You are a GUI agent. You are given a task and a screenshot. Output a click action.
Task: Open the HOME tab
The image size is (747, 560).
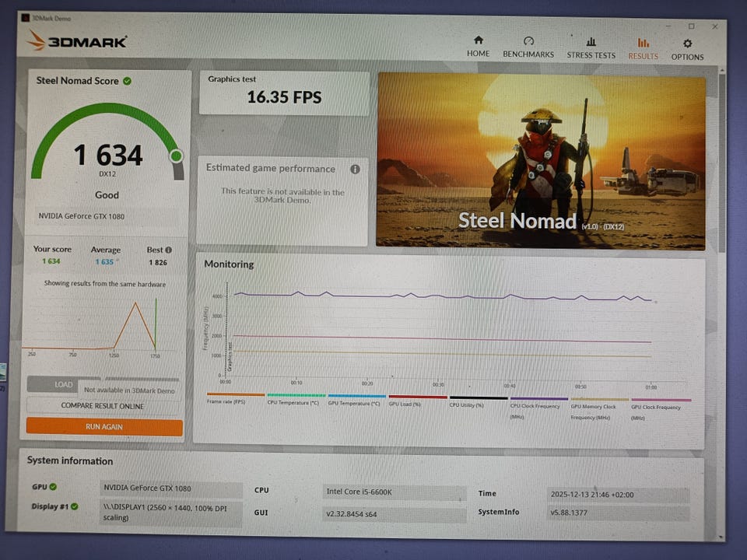click(478, 46)
